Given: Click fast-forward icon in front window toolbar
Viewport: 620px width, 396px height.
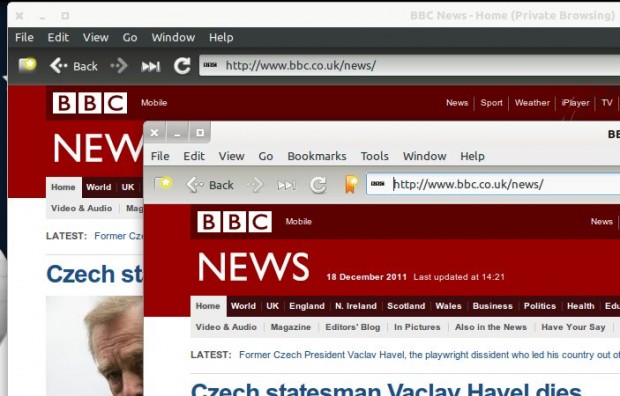Looking at the screenshot, I should coord(287,185).
